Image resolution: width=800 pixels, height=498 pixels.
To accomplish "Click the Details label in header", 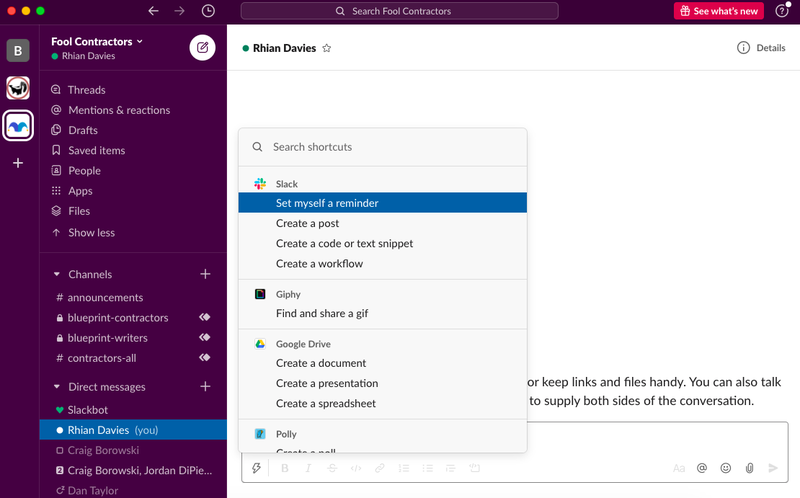I will coord(770,48).
